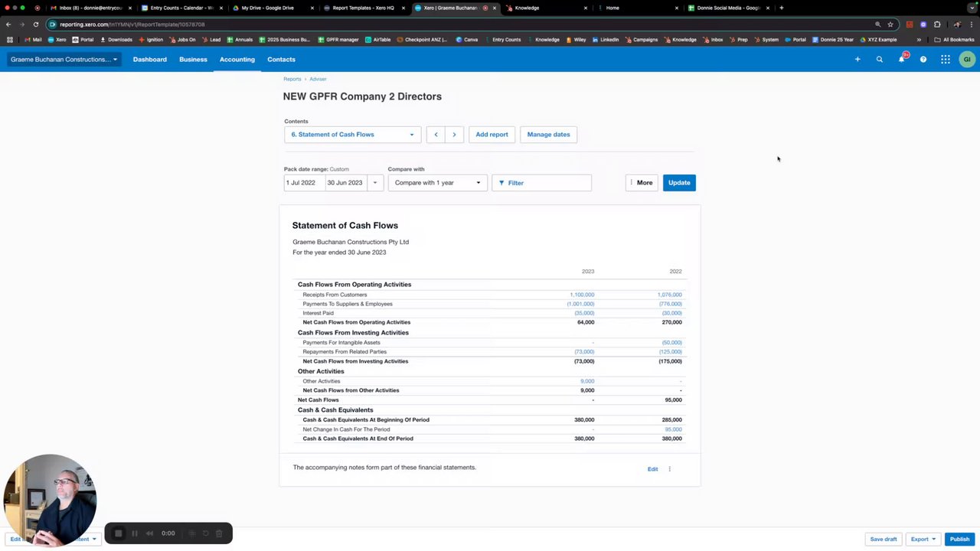Open the Graeme Buchanan Constructions organisation switcher
This screenshot has height=551, width=980.
64,59
